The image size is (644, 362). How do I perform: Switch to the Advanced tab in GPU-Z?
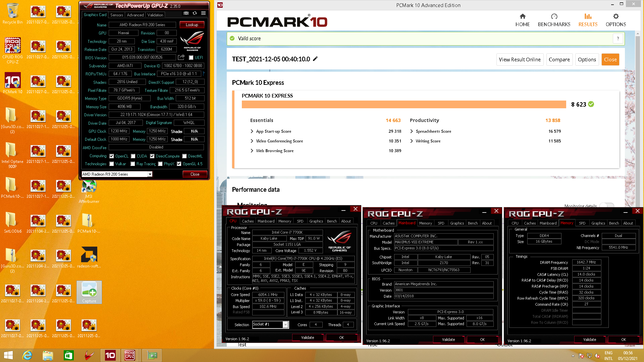click(x=135, y=15)
